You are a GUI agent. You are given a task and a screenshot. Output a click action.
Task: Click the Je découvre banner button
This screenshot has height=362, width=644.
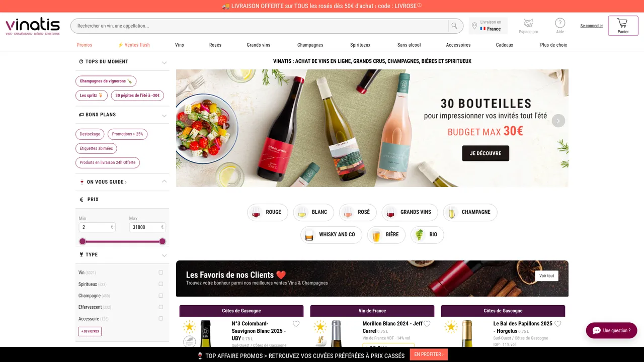coord(486,153)
